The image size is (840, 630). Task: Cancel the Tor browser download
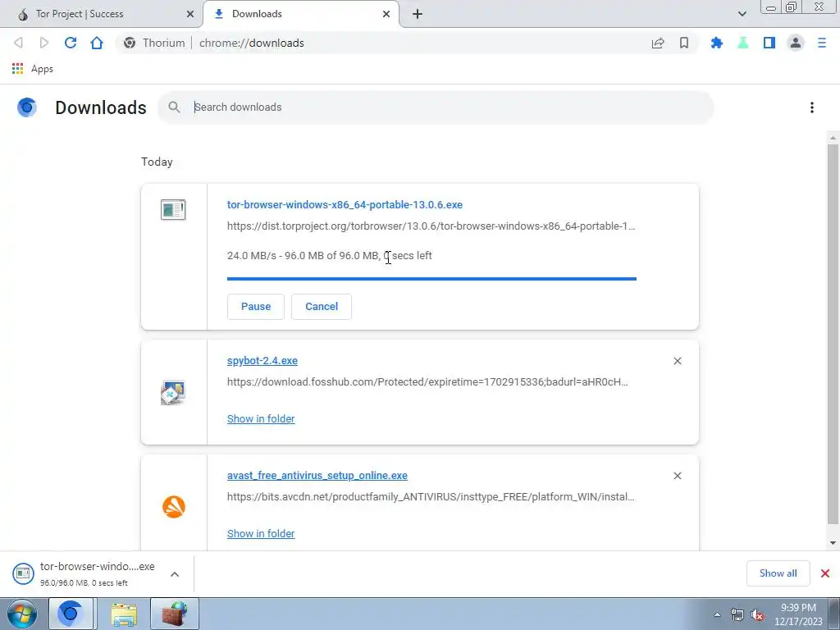pos(322,307)
